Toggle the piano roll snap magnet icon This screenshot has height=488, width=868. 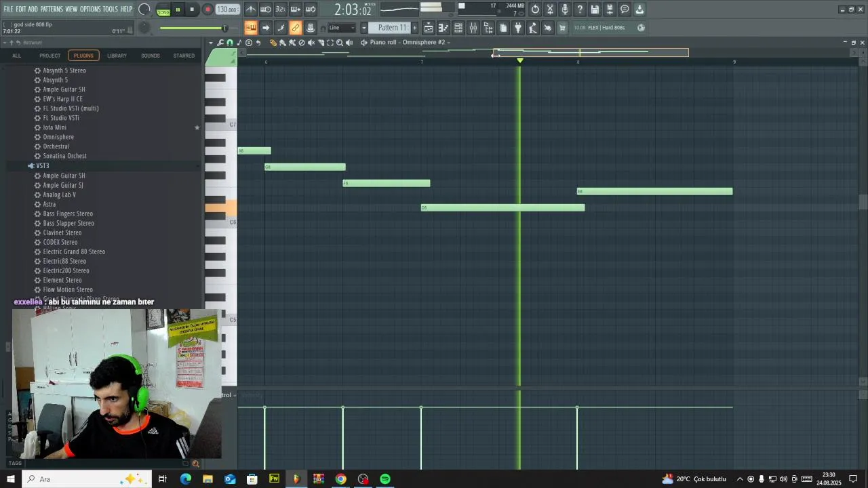pyautogui.click(x=230, y=43)
